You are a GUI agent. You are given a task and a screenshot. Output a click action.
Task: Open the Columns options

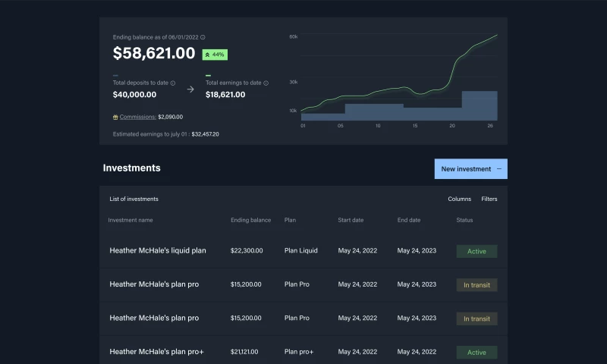[459, 199]
